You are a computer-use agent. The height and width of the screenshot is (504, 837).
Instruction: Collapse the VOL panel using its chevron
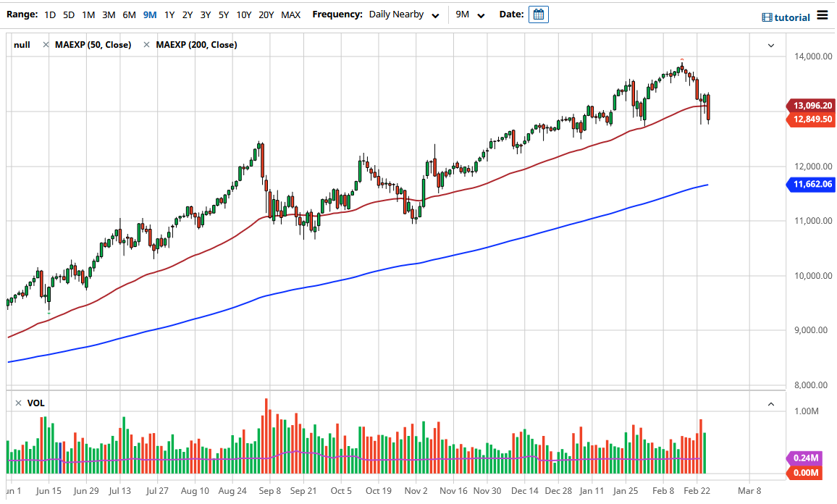(770, 403)
